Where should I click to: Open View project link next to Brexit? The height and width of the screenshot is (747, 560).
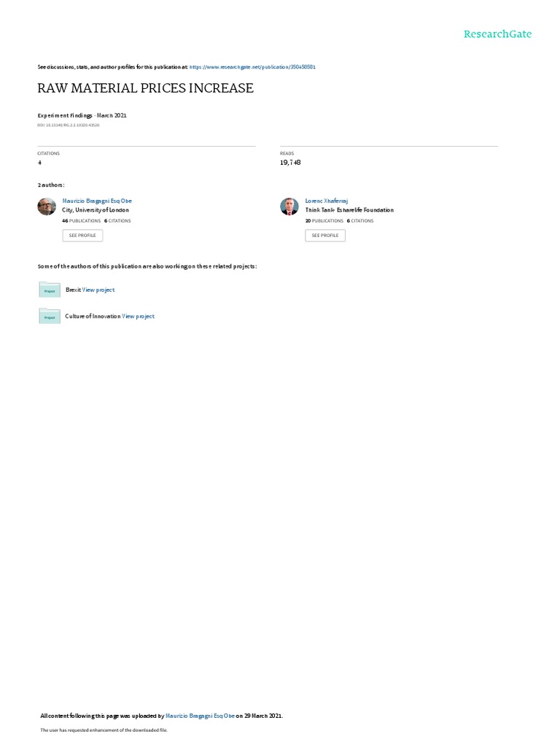click(x=98, y=290)
